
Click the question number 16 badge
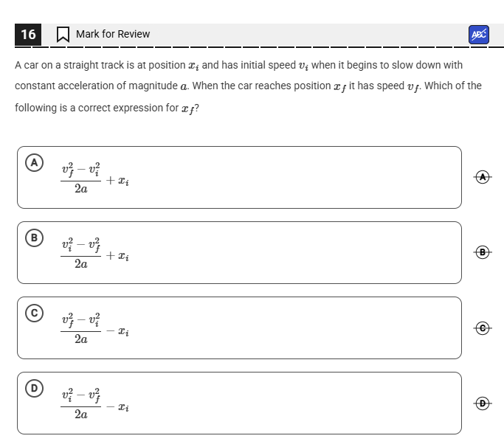tap(28, 34)
